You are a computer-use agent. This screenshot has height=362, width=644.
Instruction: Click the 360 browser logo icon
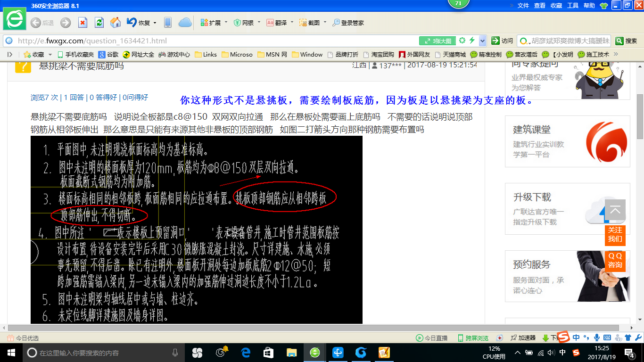[15, 19]
